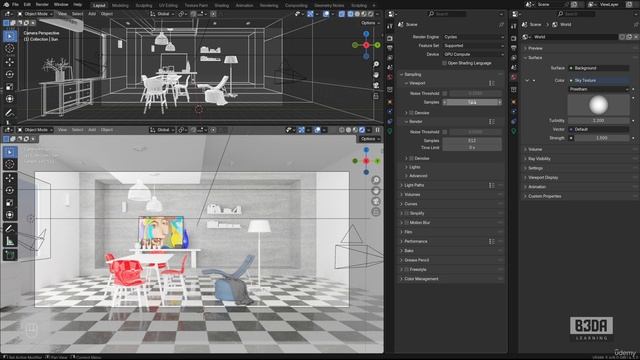Select the Measure tool in bottom viewport
The width and height of the screenshot is (640, 360).
point(10,241)
